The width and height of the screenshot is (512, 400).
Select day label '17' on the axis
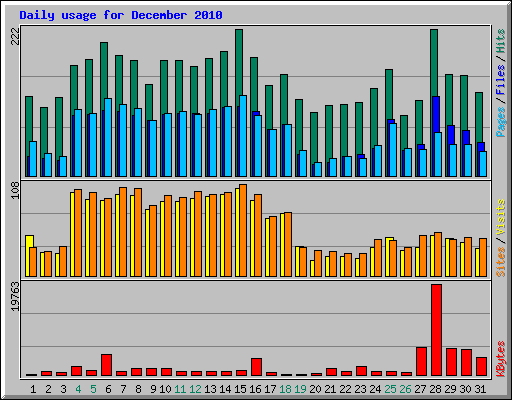click(270, 389)
